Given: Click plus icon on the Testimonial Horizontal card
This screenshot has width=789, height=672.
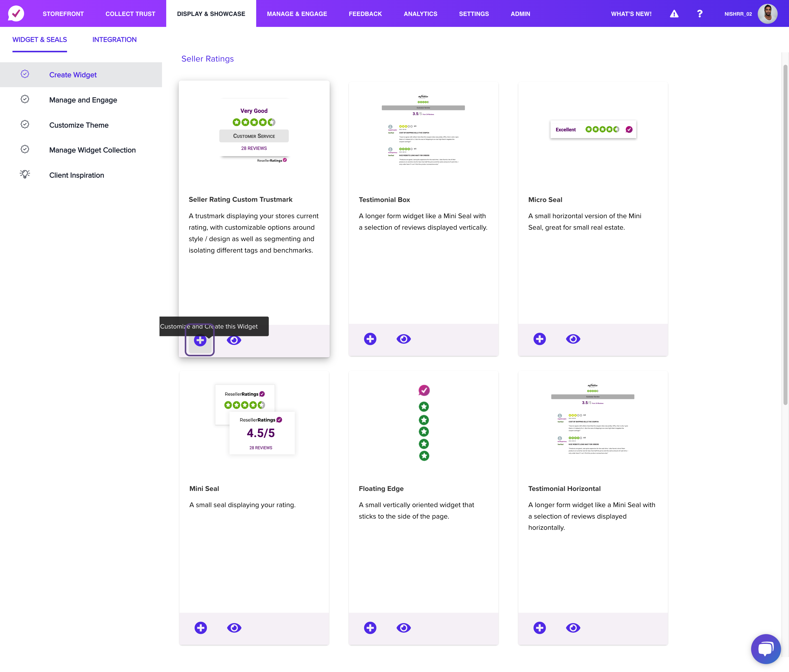Looking at the screenshot, I should (539, 627).
